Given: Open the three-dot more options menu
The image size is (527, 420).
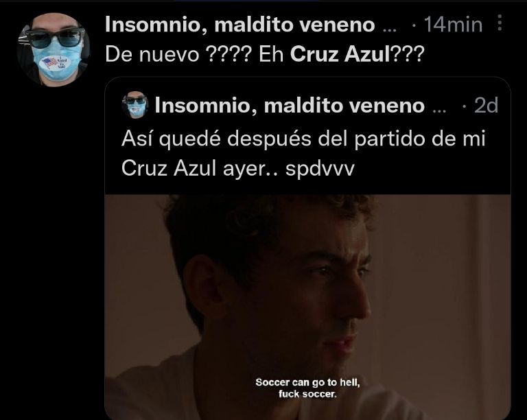Looking at the screenshot, I should tap(500, 23).
